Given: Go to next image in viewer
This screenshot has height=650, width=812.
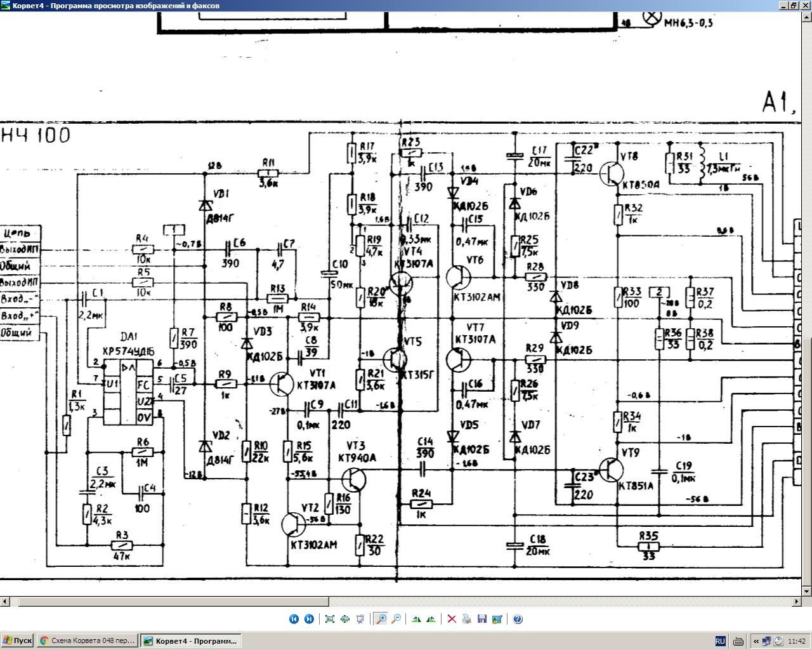Looking at the screenshot, I should tap(309, 619).
